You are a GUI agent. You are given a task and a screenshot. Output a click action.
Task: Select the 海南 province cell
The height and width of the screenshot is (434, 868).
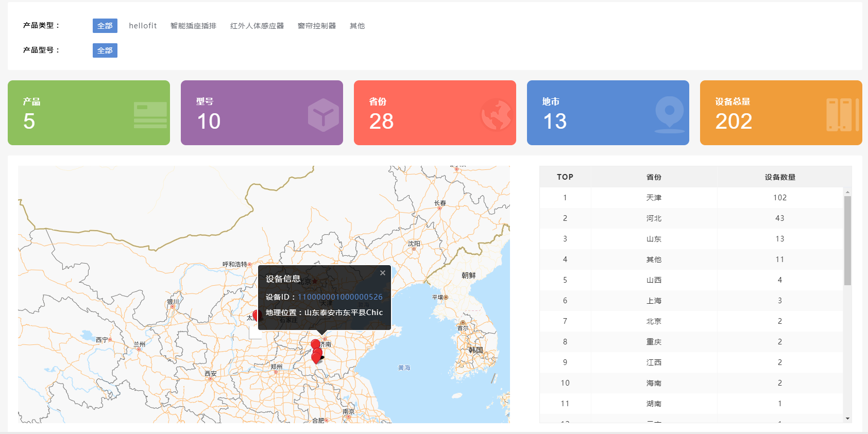click(x=654, y=383)
